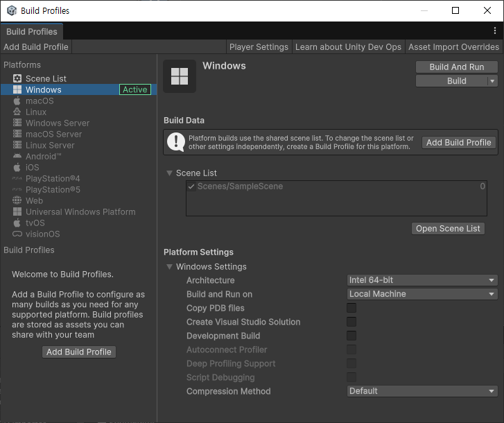Click the PlayStation 5 logo icon
Viewport: 504px width, 423px height.
coord(17,189)
